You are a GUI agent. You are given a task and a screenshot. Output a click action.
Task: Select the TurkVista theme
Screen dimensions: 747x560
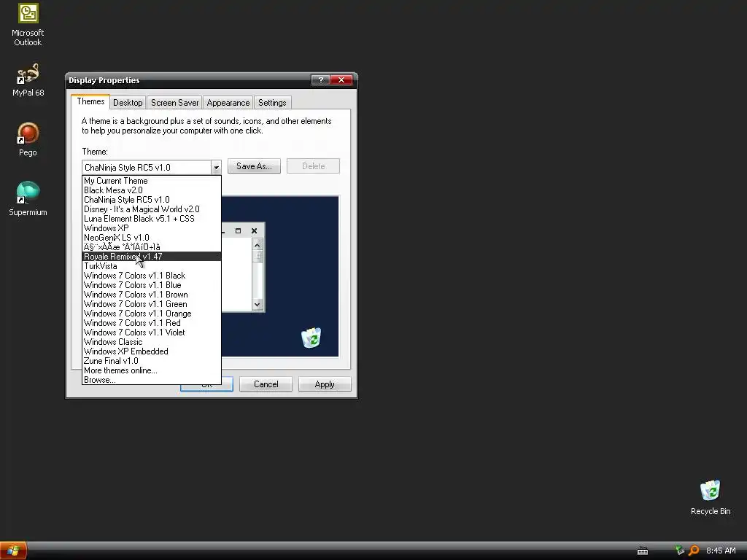click(152, 266)
